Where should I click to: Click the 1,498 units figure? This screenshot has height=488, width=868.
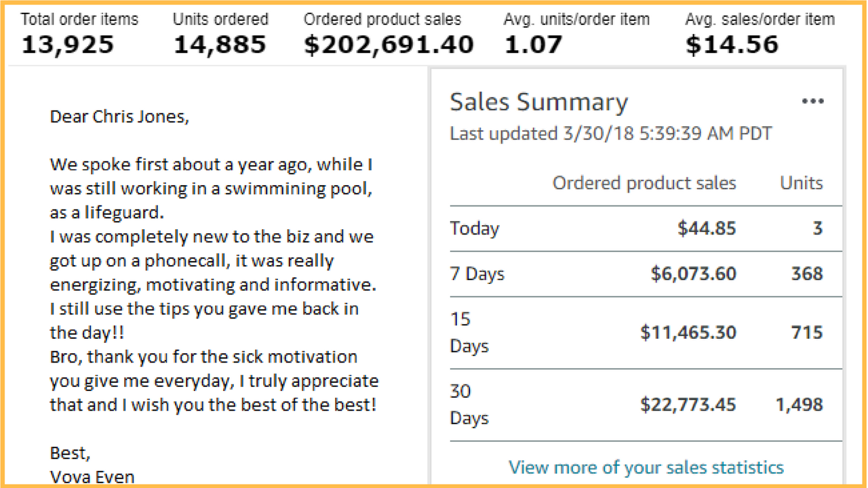[800, 405]
